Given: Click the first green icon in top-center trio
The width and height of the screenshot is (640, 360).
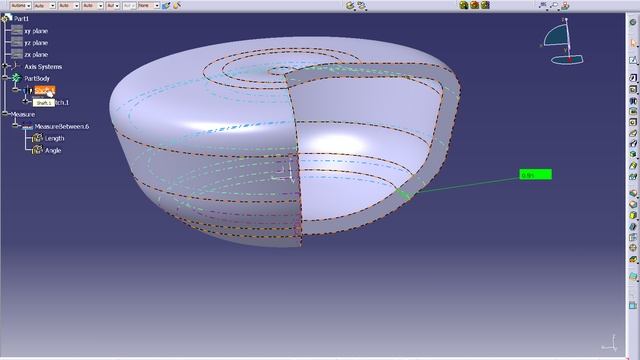Looking at the screenshot, I should coord(464,5).
